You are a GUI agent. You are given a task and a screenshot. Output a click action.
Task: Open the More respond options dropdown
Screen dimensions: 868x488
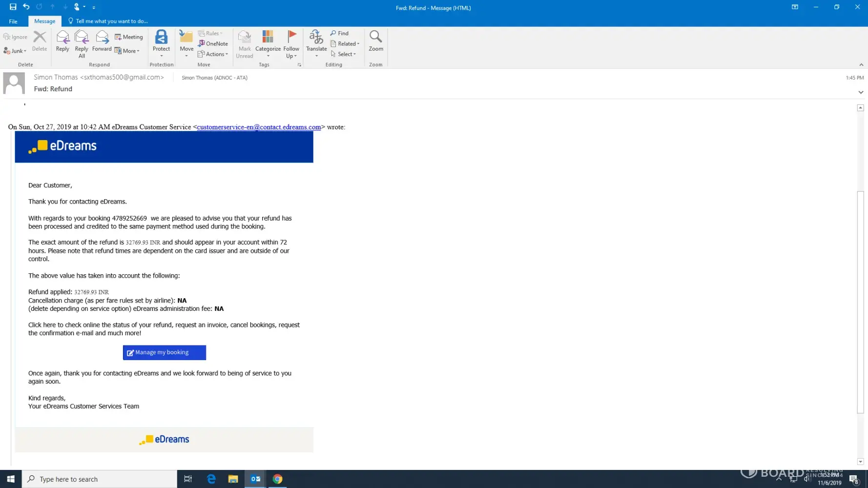(128, 51)
